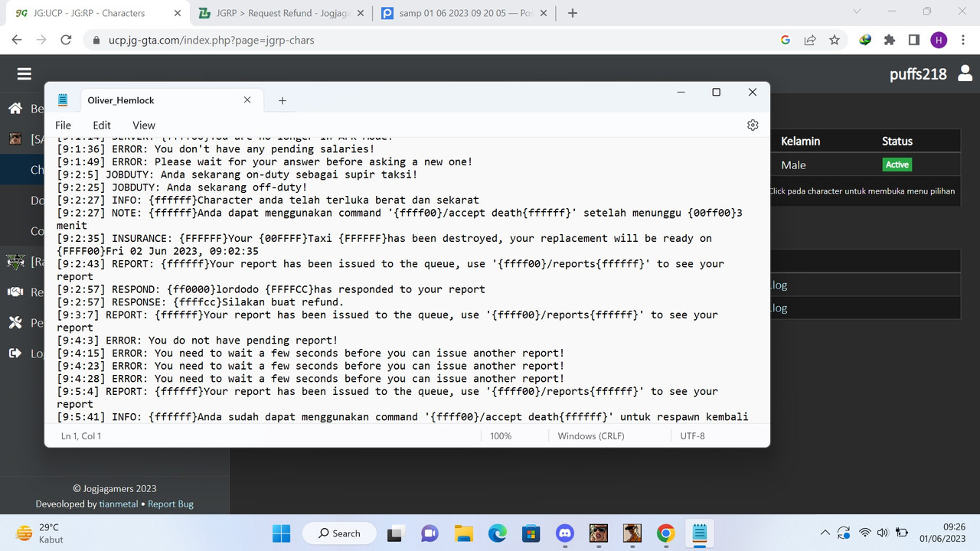Open the puffs218 user account icon
This screenshot has height=551, width=980.
[x=965, y=73]
